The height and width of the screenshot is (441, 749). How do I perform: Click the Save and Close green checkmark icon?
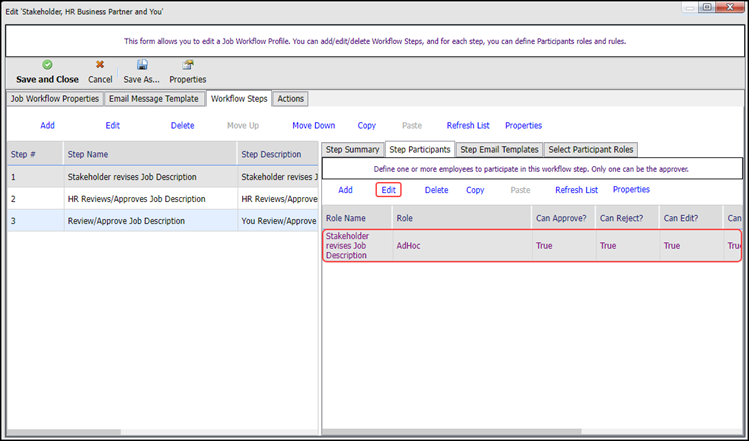coord(47,65)
